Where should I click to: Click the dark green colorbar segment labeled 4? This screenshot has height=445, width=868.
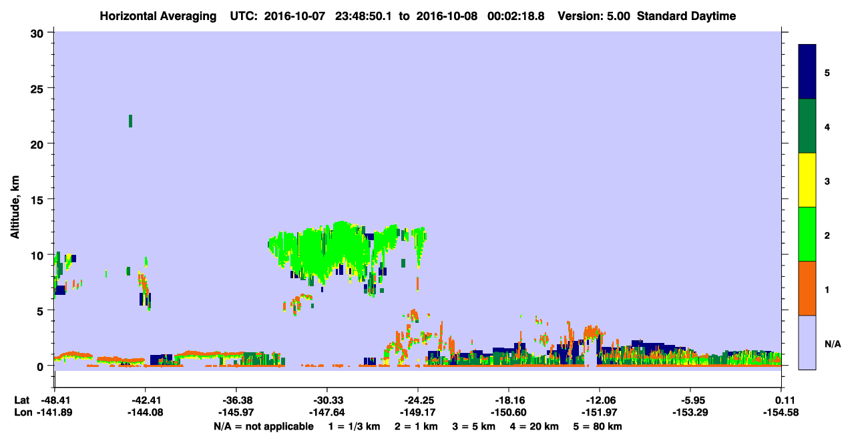point(807,126)
